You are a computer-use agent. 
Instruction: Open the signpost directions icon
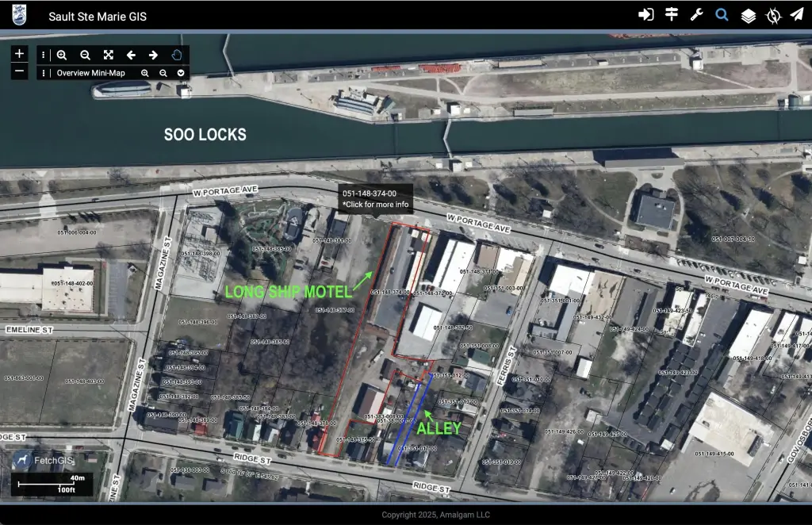(671, 15)
